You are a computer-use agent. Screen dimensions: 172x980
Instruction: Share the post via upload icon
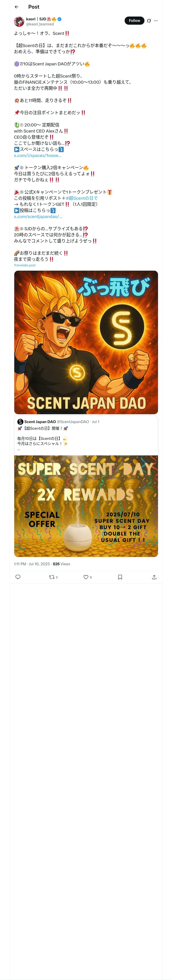pos(154,577)
